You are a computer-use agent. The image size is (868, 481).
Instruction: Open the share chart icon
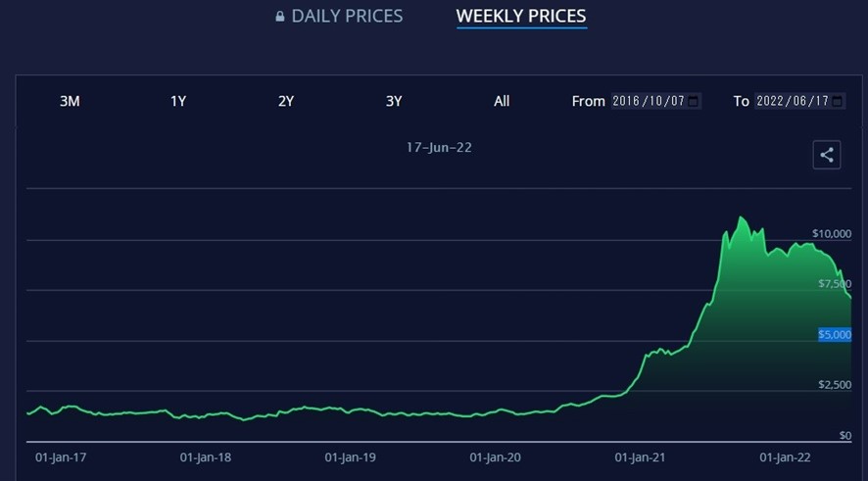tap(827, 155)
